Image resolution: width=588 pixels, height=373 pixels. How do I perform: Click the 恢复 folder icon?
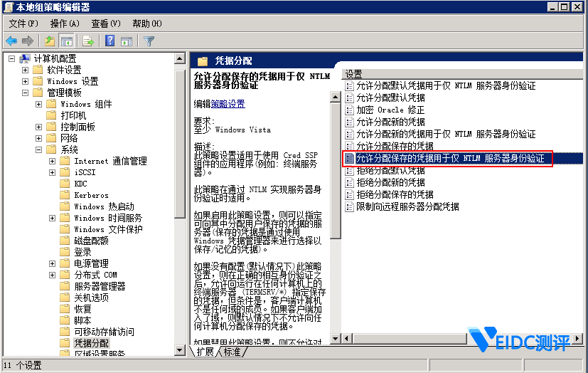point(65,308)
